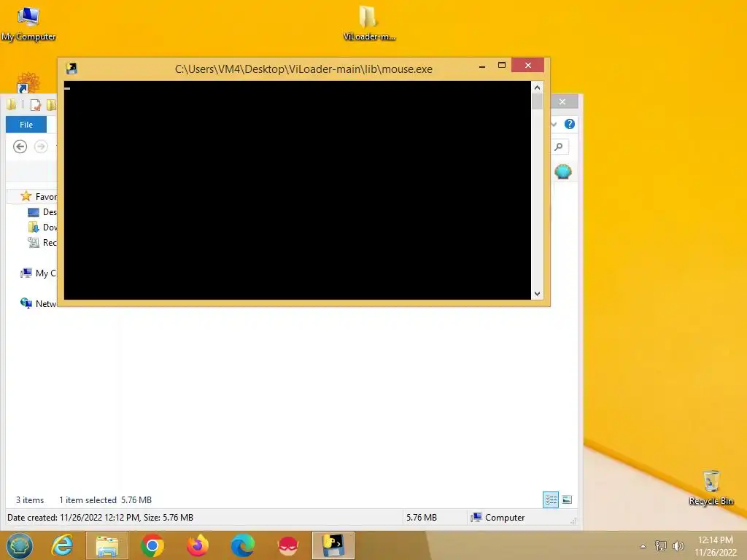This screenshot has height=560, width=747.
Task: Click the Computer status bar entry
Action: coord(498,518)
